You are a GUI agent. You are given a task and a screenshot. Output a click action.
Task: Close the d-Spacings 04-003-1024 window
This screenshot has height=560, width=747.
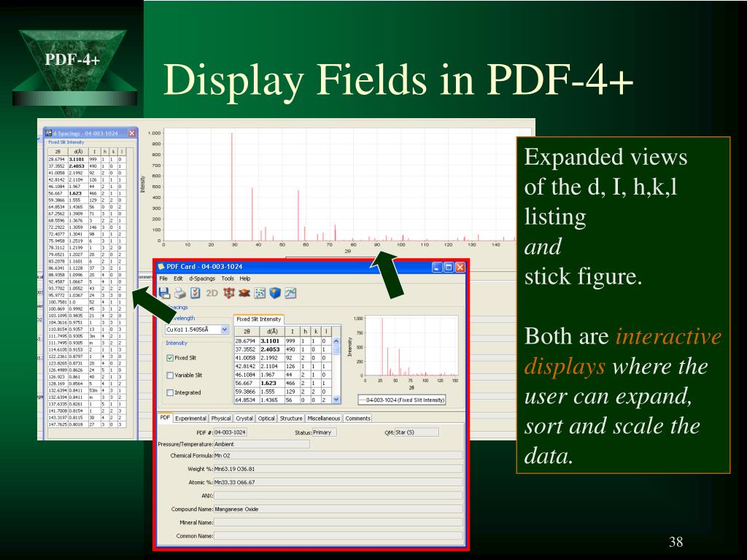(x=132, y=133)
